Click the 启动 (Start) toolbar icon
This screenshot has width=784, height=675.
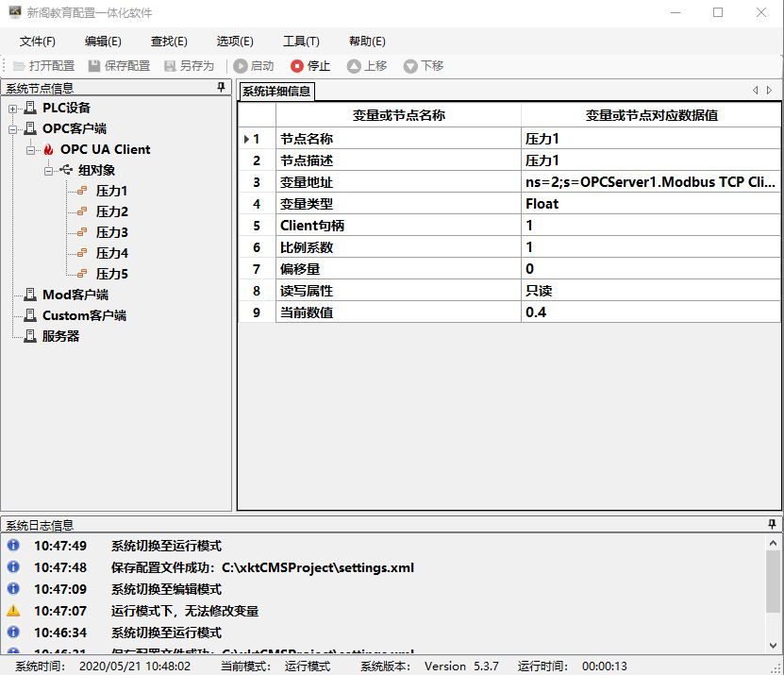241,66
